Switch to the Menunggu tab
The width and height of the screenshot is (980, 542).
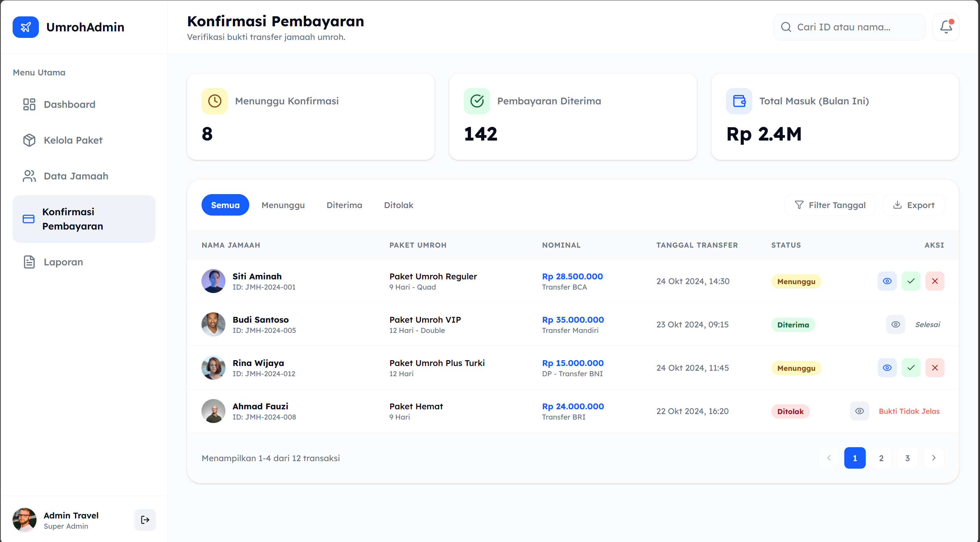[283, 205]
